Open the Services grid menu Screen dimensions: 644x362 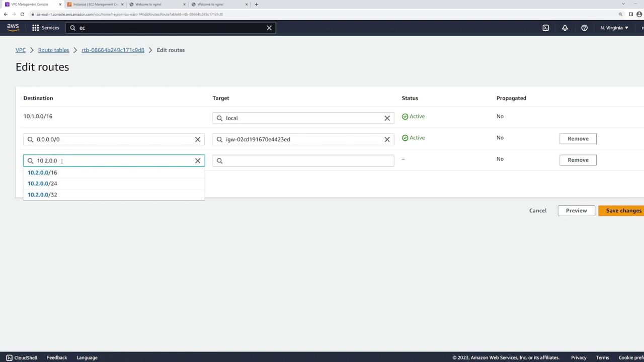(46, 28)
